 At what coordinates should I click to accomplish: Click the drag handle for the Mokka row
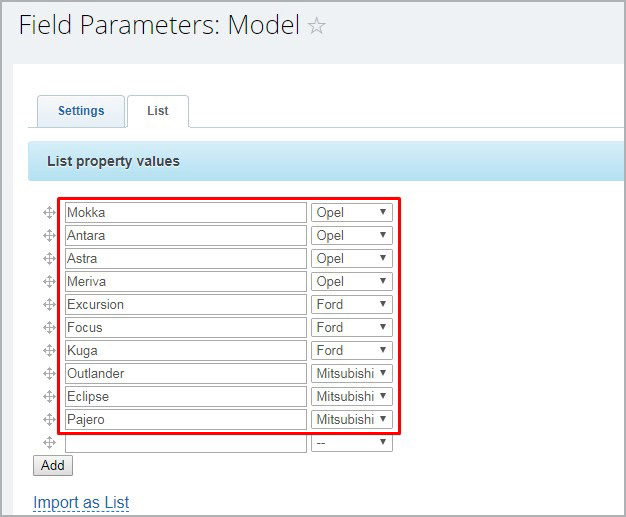(x=49, y=213)
